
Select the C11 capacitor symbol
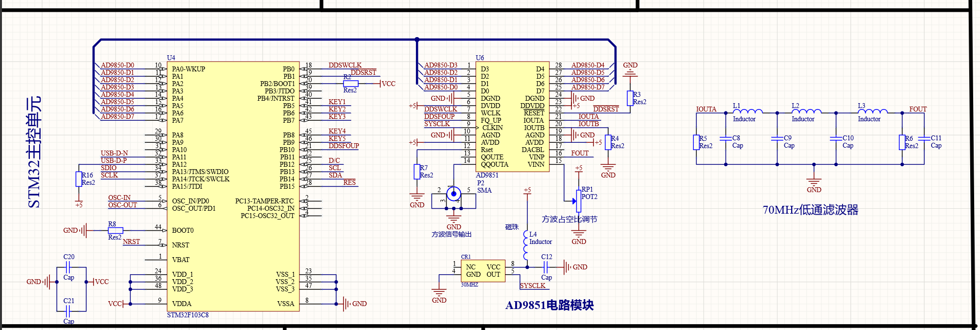924,138
